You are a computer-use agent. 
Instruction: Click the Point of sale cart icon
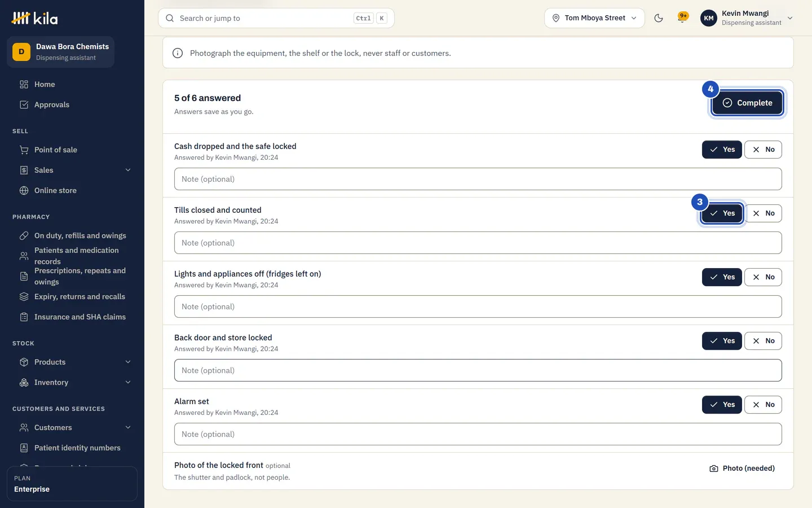tap(24, 150)
